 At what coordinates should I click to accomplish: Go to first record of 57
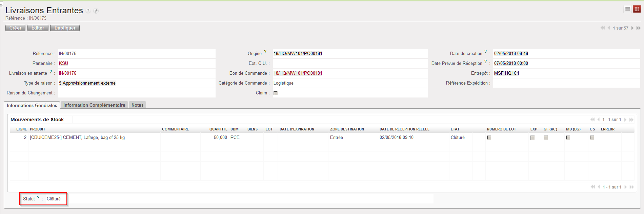tap(603, 28)
